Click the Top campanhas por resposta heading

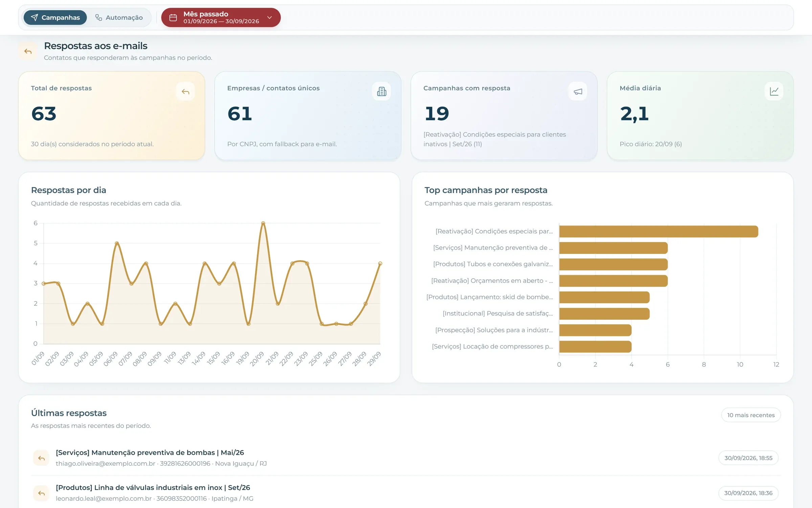click(486, 190)
